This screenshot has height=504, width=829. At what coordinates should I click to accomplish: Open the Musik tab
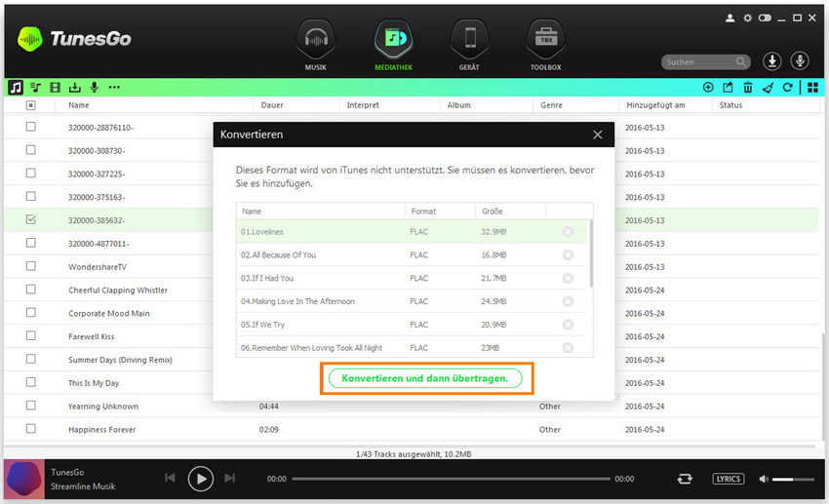pos(316,45)
